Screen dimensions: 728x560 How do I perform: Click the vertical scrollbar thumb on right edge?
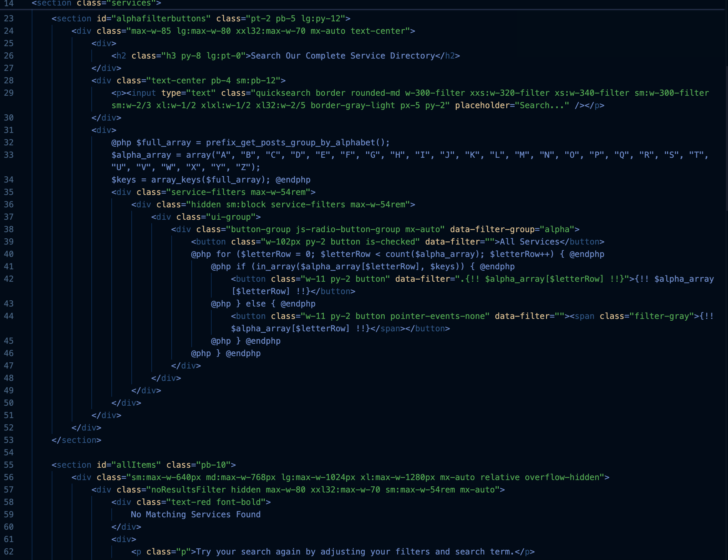tap(726, 138)
